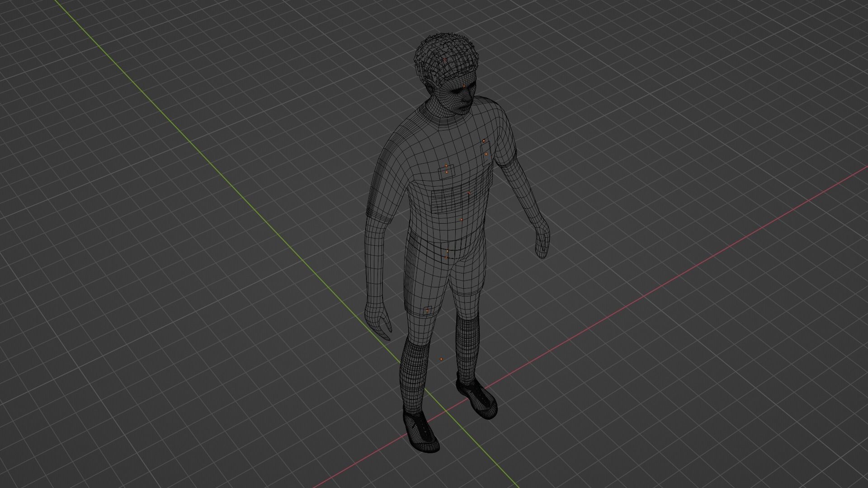Screen dimensions: 868x488
Task: Select the small square patch on the shorts leg
Action: (427, 311)
